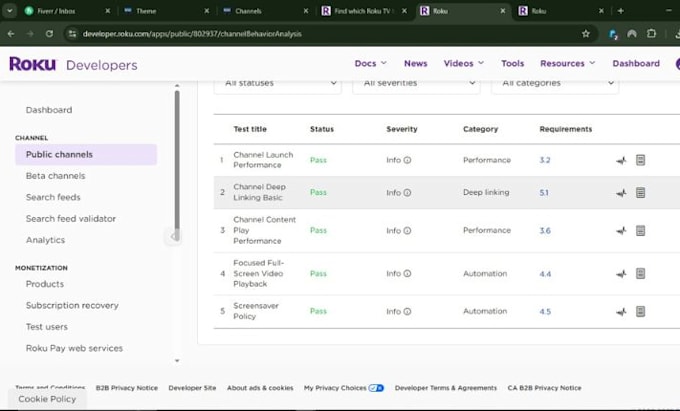Open requirement link 3.2
The width and height of the screenshot is (680, 411).
(x=545, y=160)
